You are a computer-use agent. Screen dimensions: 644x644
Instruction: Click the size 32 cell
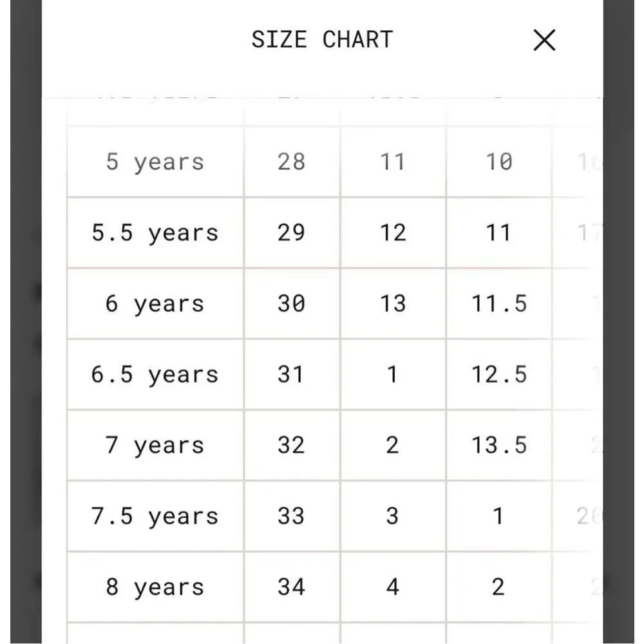coord(291,446)
